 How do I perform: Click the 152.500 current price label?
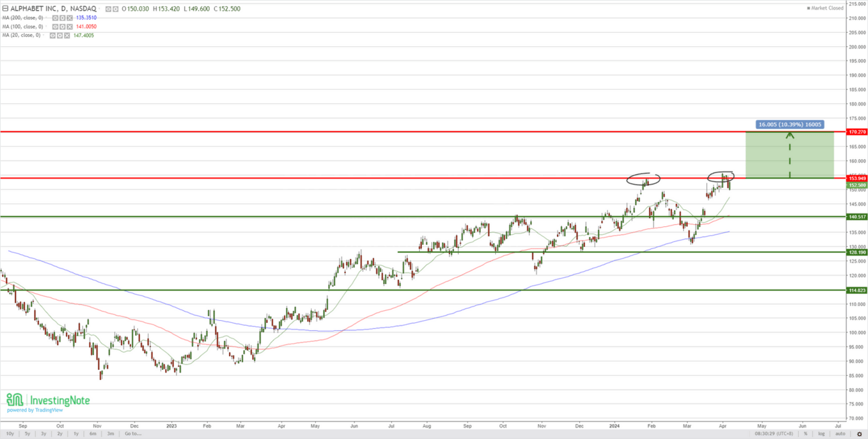coord(857,185)
